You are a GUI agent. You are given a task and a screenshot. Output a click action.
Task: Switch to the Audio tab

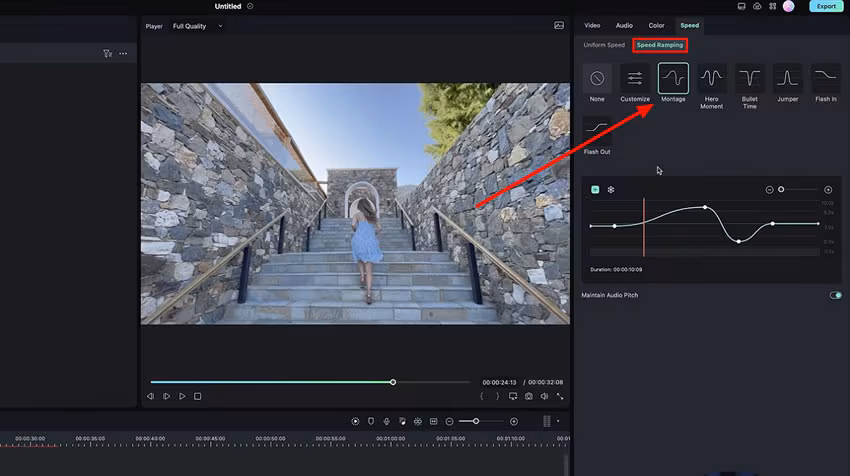[x=624, y=25]
